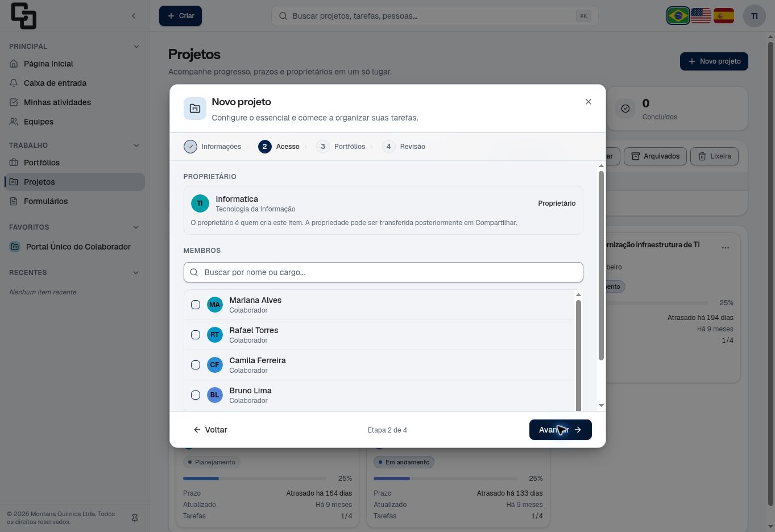The width and height of the screenshot is (775, 532).
Task: Focus the global search bar
Action: click(x=435, y=16)
